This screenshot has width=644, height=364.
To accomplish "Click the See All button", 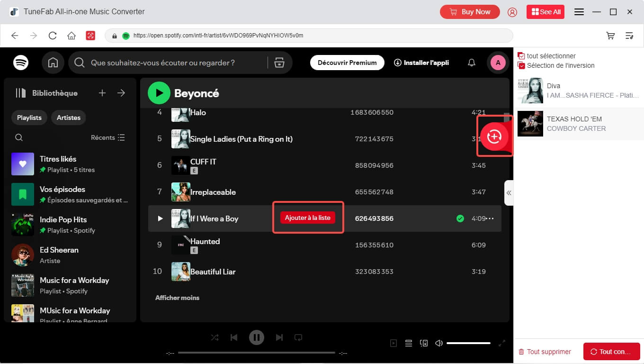I will pos(546,12).
